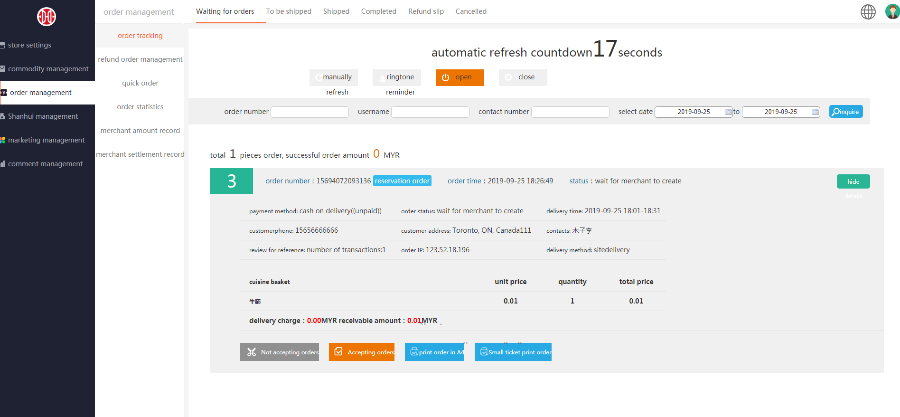Open the user avatar menu
900x417 pixels.
pyautogui.click(x=891, y=12)
